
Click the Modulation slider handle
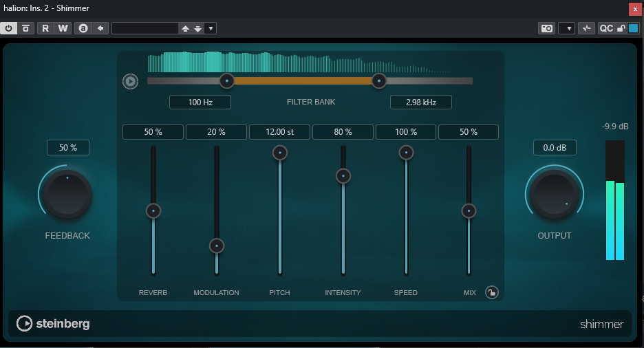point(217,246)
